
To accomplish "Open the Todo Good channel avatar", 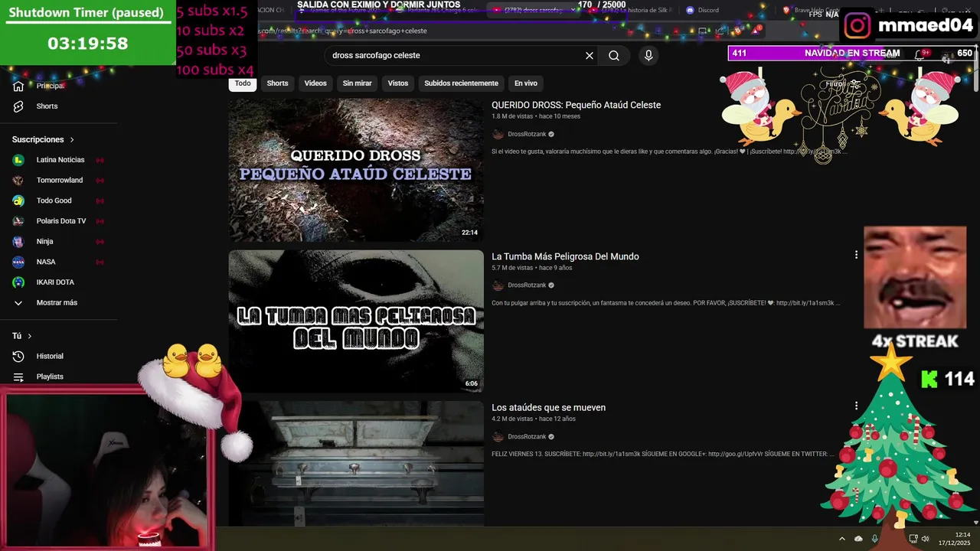I will [x=18, y=201].
